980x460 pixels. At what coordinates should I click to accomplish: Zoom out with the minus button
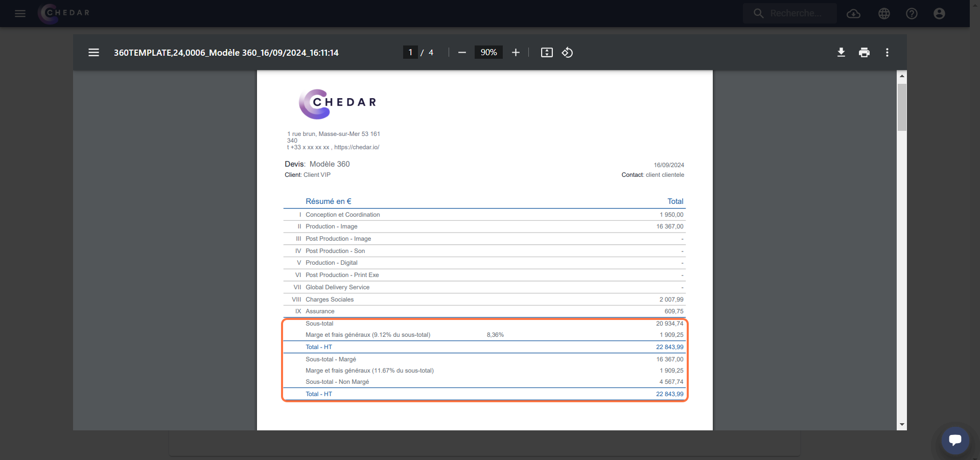[462, 53]
